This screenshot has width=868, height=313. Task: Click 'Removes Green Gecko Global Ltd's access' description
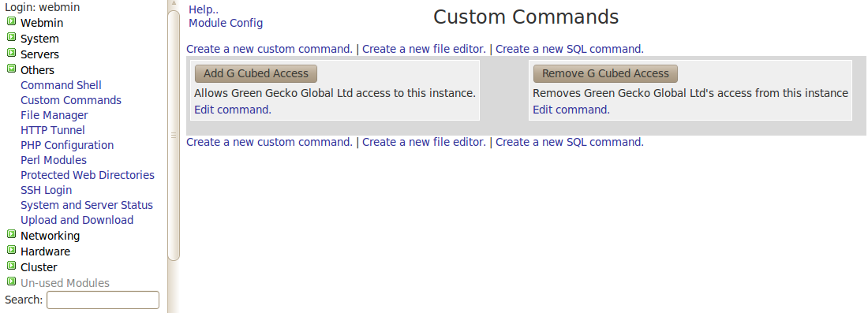coord(690,93)
